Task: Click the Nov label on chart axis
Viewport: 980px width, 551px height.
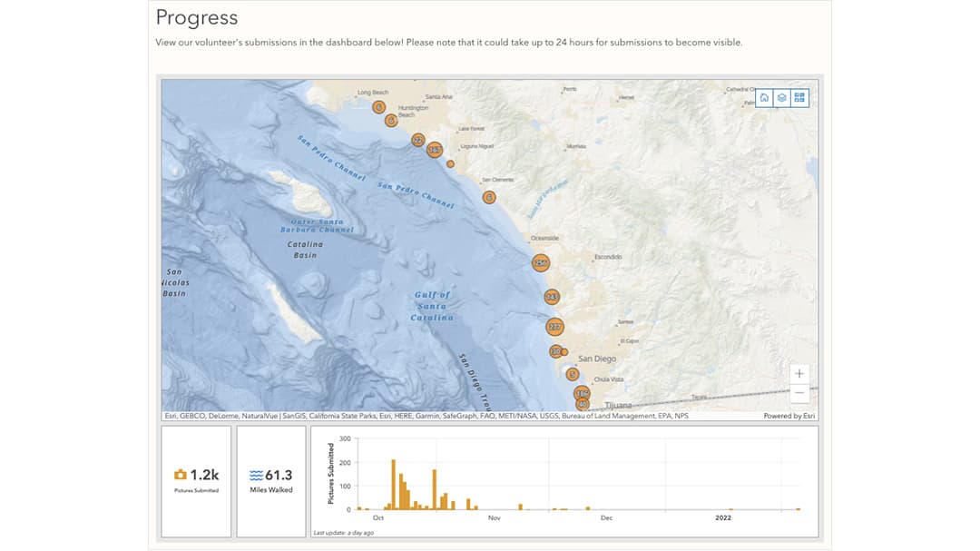Action: click(x=494, y=518)
